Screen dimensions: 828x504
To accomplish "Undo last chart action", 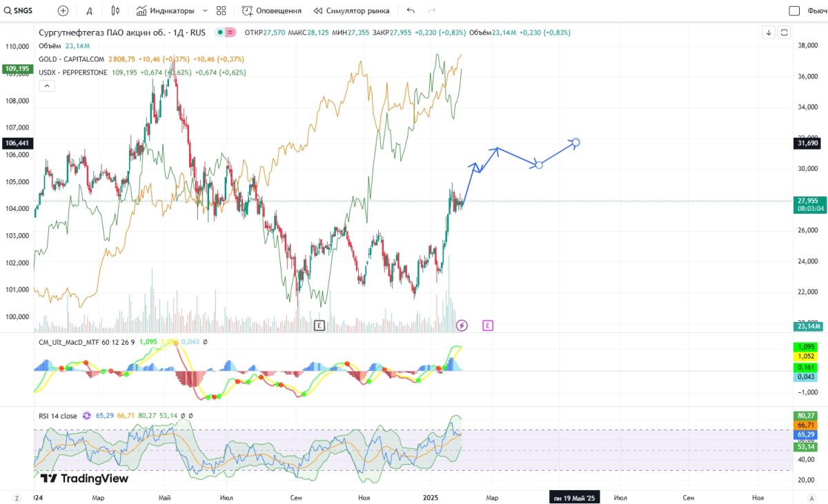I will pyautogui.click(x=411, y=10).
